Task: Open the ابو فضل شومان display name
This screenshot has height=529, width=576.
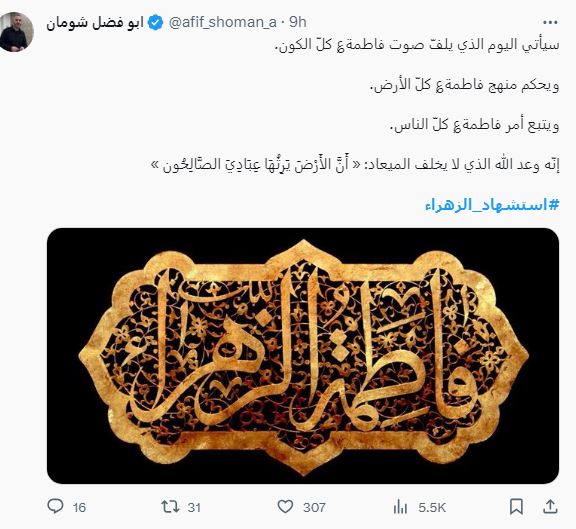Action: (95, 23)
